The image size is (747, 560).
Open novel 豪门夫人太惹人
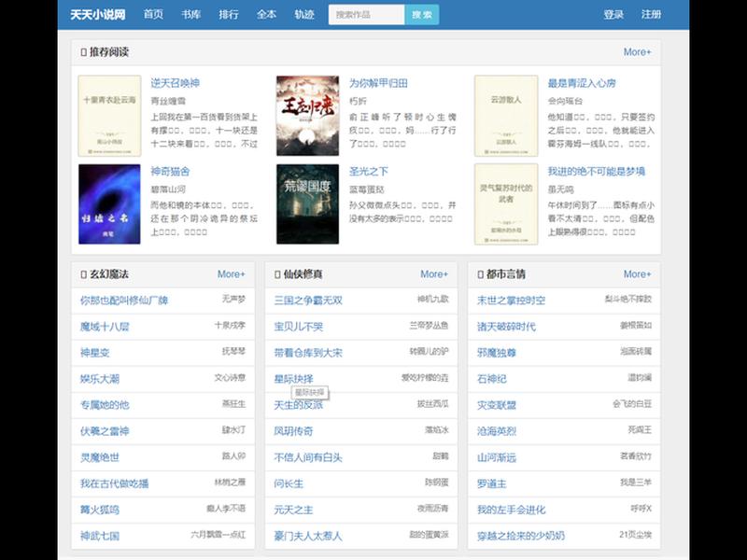tap(308, 536)
